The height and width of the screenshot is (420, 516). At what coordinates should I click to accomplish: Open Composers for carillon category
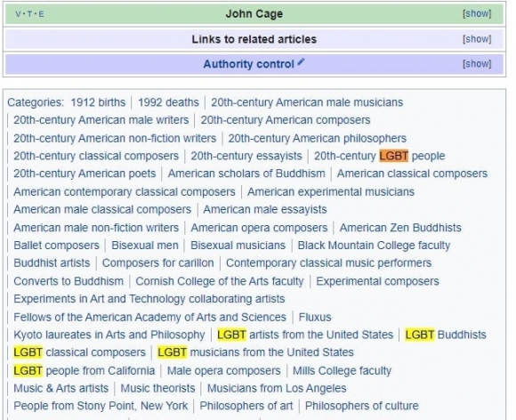158,263
